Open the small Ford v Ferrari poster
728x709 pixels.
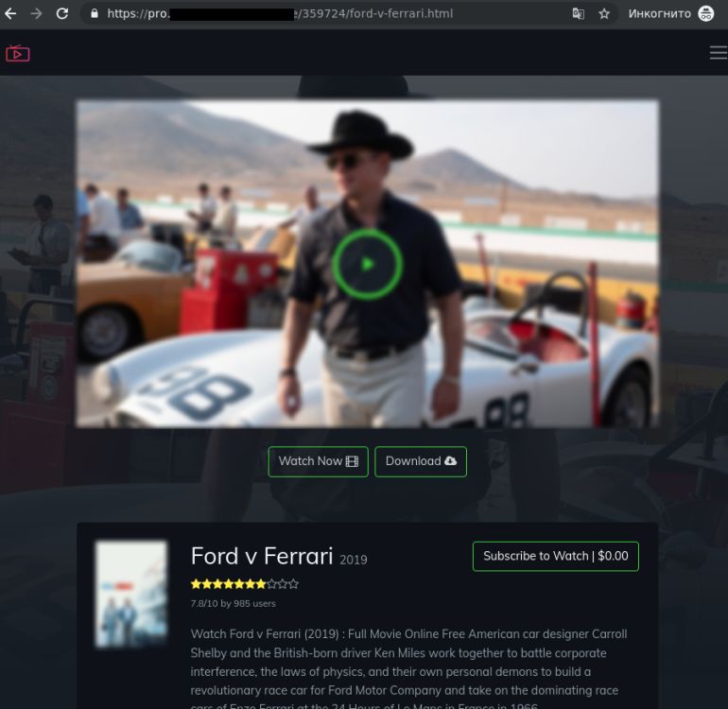coord(130,594)
